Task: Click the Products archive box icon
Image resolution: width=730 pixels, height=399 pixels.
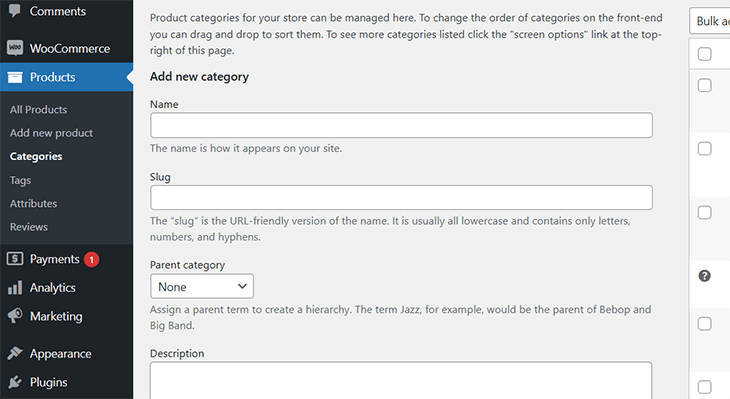Action: 15,77
